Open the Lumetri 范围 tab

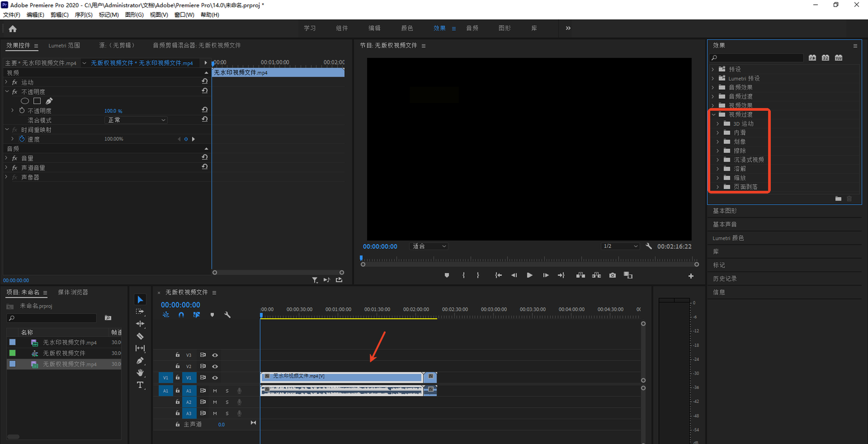[x=64, y=45]
